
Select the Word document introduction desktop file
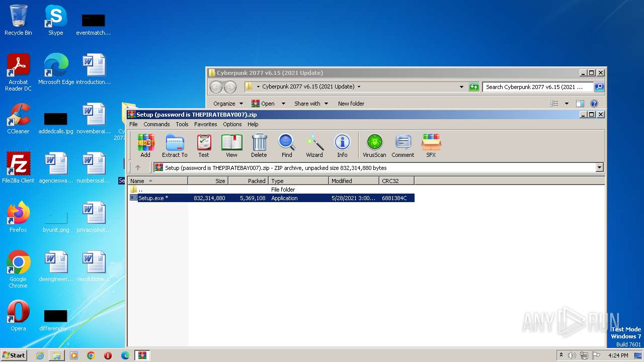94,69
